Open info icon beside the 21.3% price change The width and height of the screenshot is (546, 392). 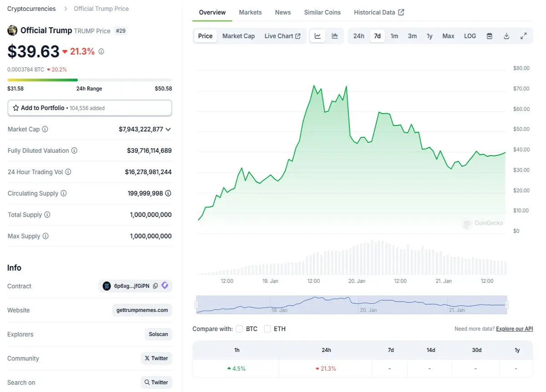101,52
